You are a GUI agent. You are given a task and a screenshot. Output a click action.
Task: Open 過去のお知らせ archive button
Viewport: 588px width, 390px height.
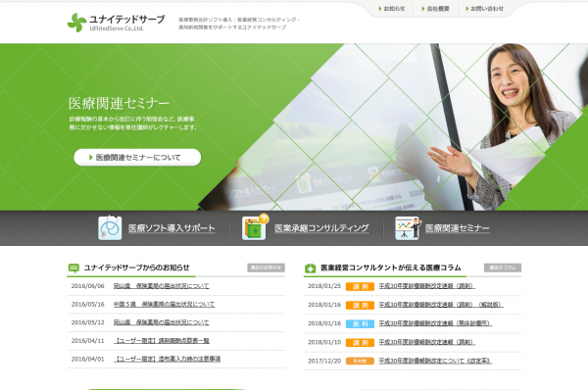click(266, 268)
